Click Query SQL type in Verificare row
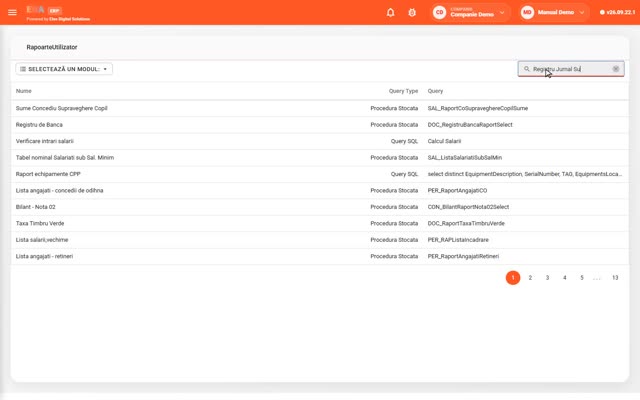640x400 pixels. coord(404,141)
